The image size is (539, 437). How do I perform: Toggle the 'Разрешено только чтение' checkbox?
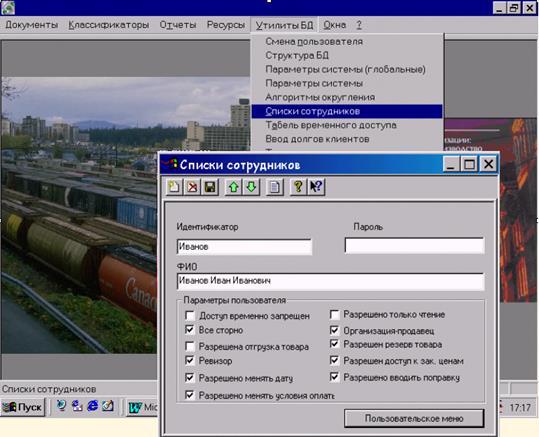point(334,314)
